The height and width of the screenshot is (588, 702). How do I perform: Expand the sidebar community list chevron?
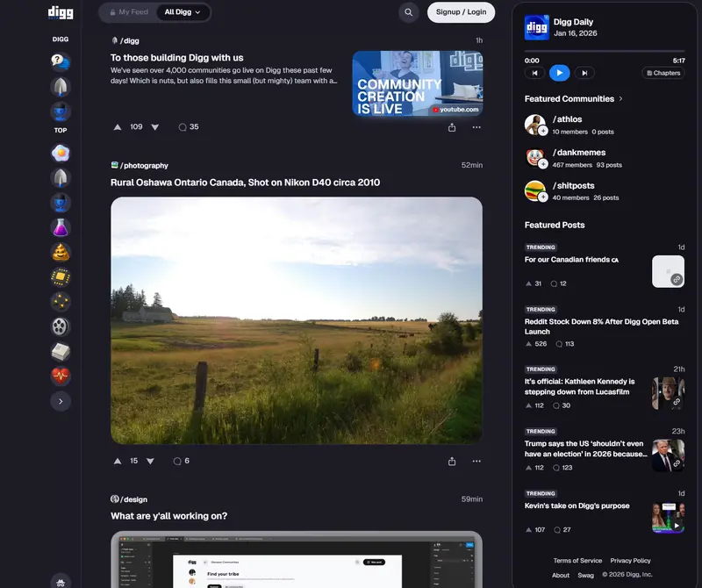pyautogui.click(x=61, y=401)
